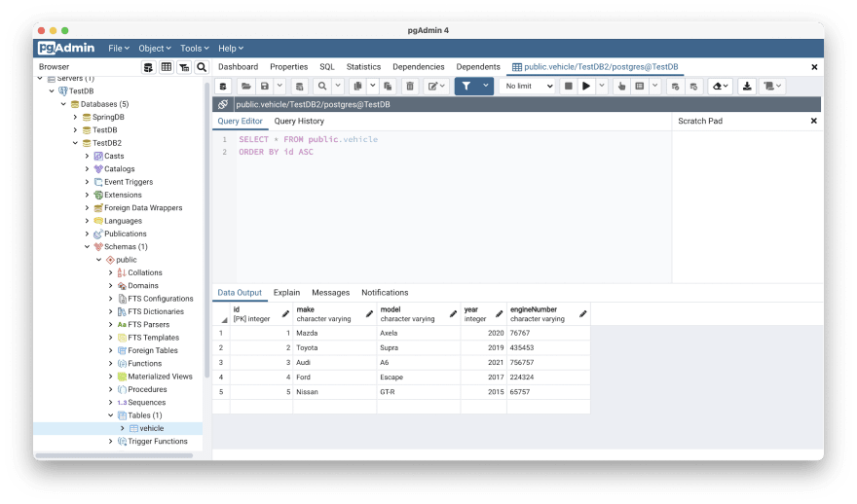
Task: Click the pencil icon on year column
Action: coord(499,314)
